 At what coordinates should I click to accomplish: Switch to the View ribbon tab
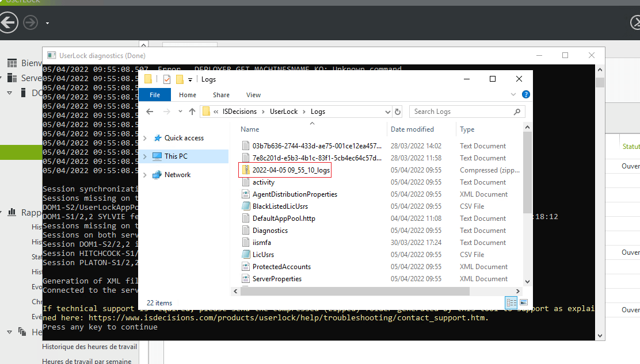(253, 95)
